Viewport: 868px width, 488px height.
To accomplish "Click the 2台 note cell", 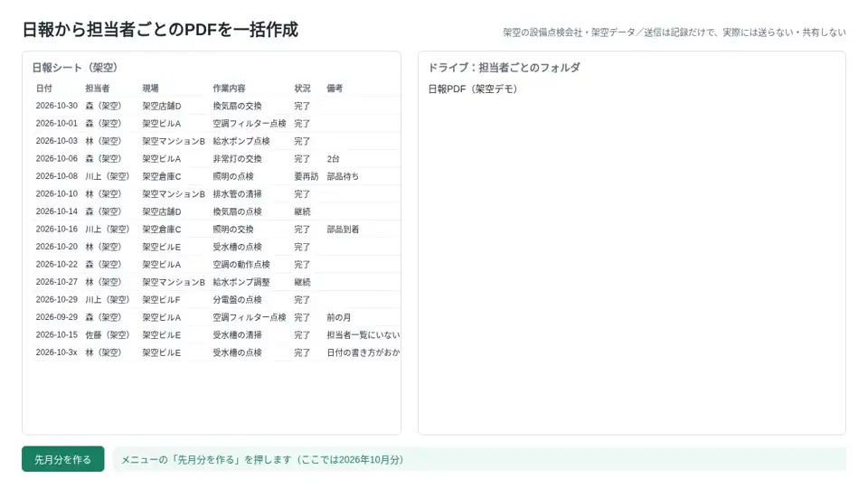I will click(x=333, y=159).
